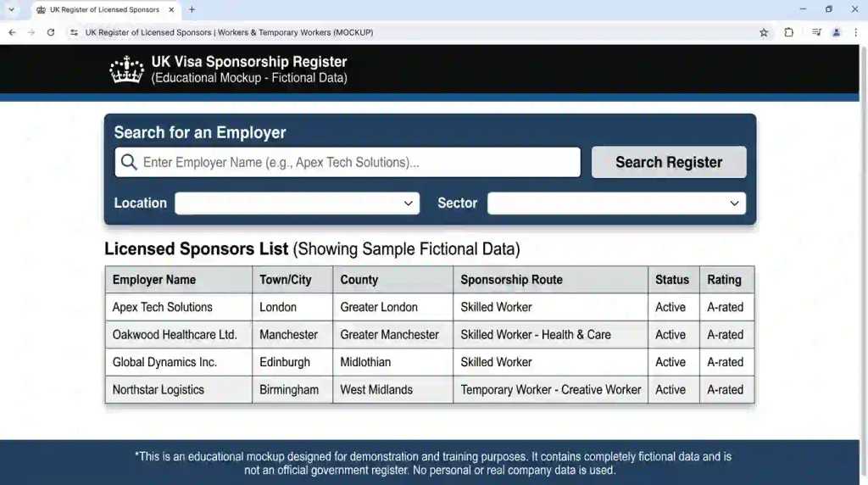This screenshot has height=485, width=868.
Task: Minimize the browser window
Action: pyautogui.click(x=804, y=9)
